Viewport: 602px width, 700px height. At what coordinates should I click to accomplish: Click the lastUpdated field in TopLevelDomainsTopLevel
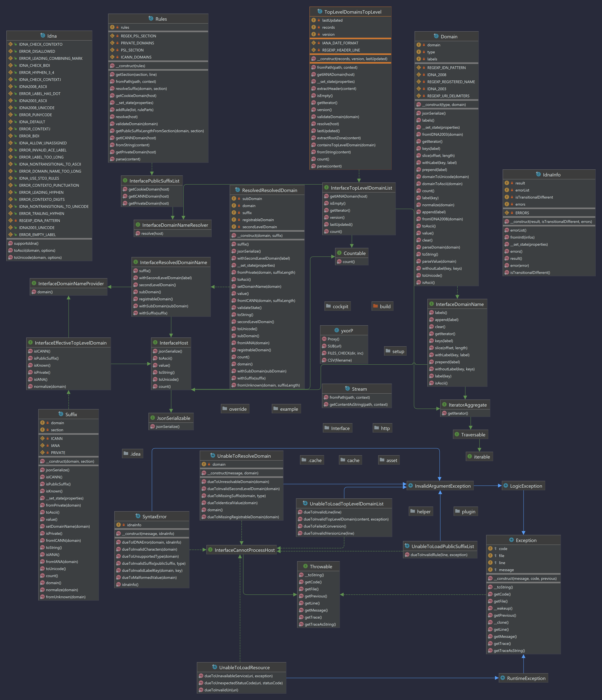[332, 20]
